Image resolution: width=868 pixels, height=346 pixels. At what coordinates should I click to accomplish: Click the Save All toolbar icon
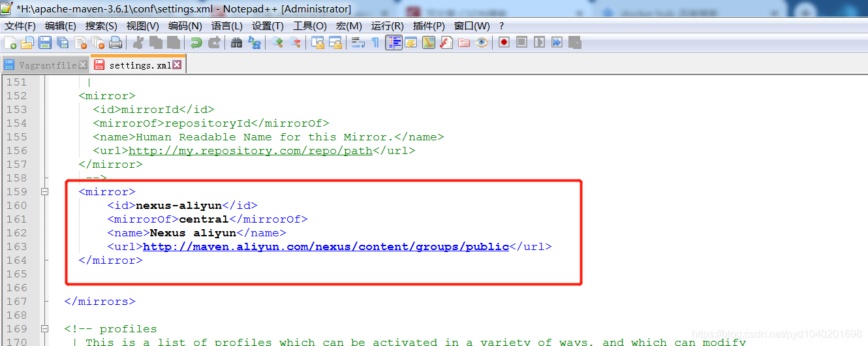(x=63, y=42)
